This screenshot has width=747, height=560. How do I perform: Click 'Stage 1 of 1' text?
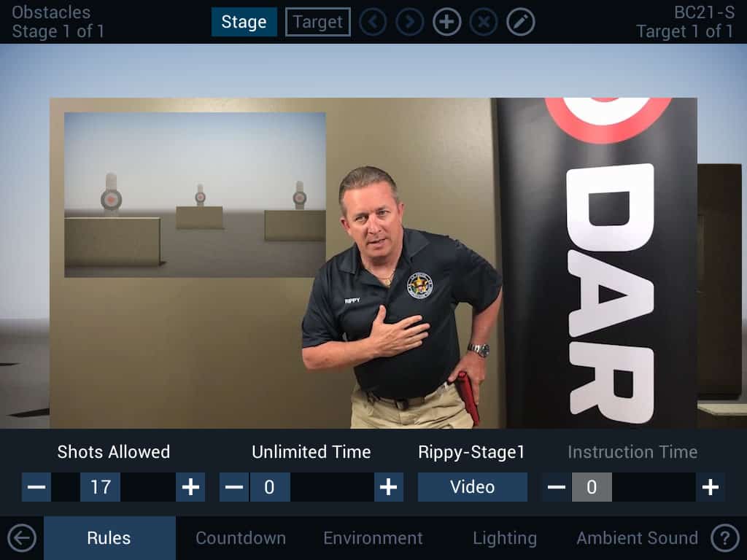[x=58, y=31]
